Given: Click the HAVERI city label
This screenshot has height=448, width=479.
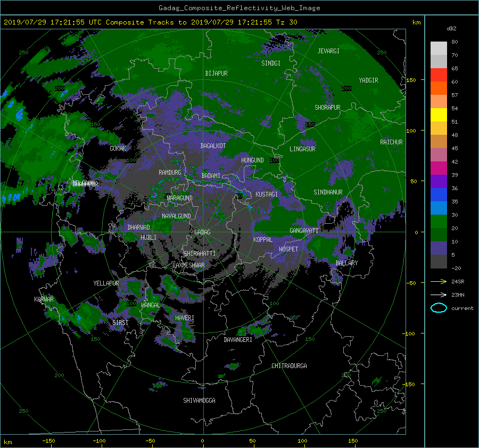Looking at the screenshot, I should point(185,318).
